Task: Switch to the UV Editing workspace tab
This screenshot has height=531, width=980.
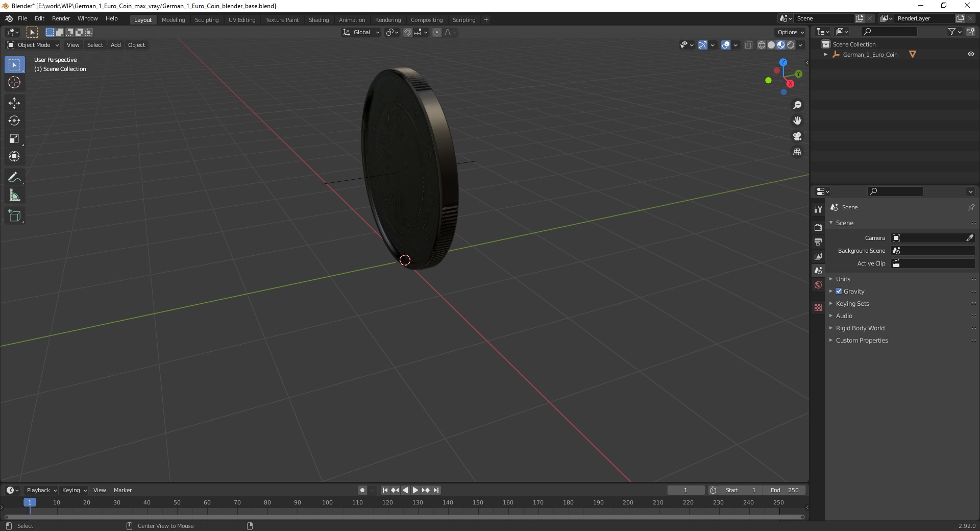Action: pyautogui.click(x=242, y=20)
